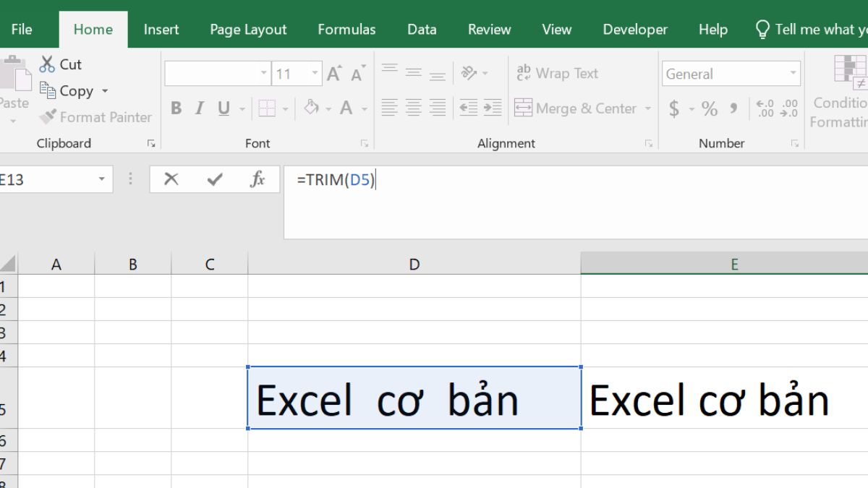
Task: Toggle Italic formatting
Action: point(199,108)
